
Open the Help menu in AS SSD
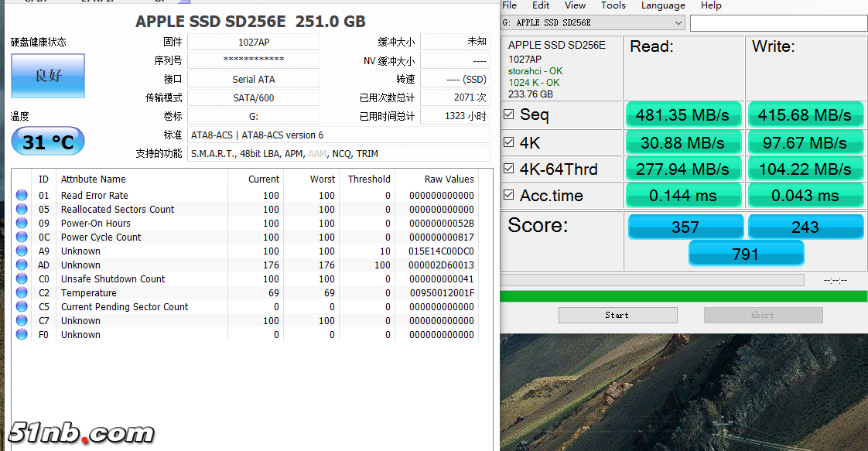point(711,5)
